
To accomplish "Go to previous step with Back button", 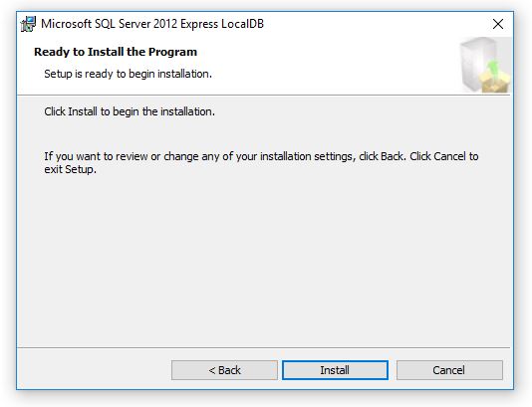I will tap(224, 370).
